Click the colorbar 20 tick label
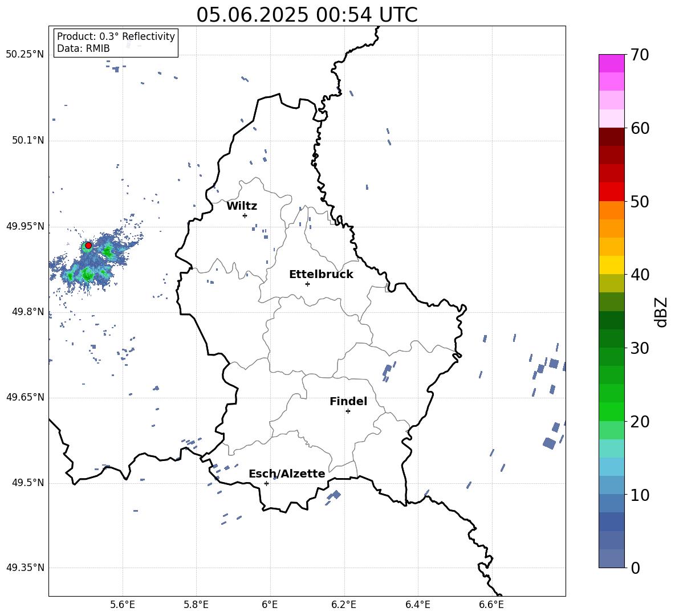The width and height of the screenshot is (675, 616). pos(640,422)
